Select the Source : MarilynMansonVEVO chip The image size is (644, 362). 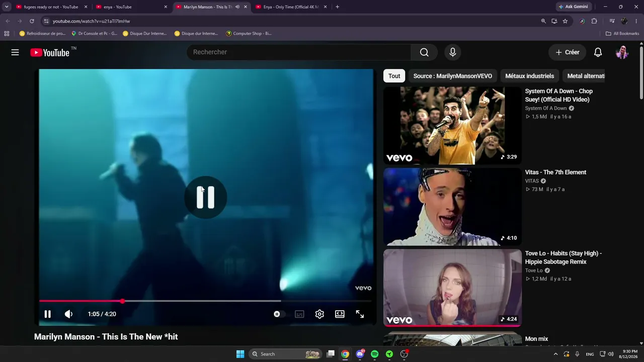coord(453,76)
